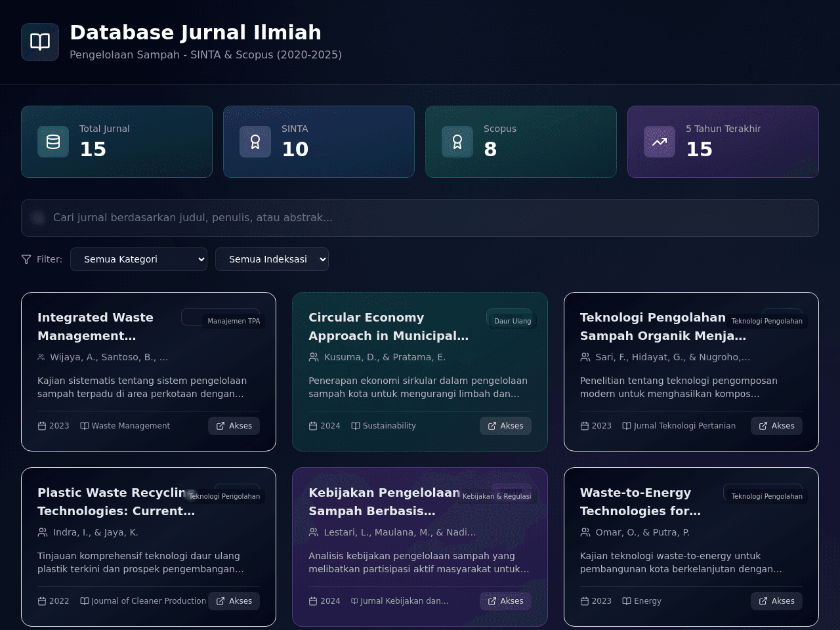
Task: Click book icon beside Journal of Cleaner Production
Action: tap(85, 601)
